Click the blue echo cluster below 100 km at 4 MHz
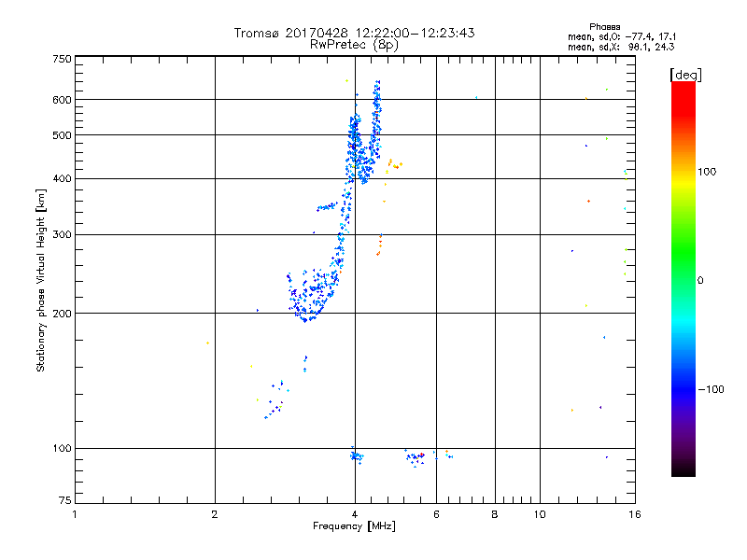747x560 pixels. click(x=357, y=456)
